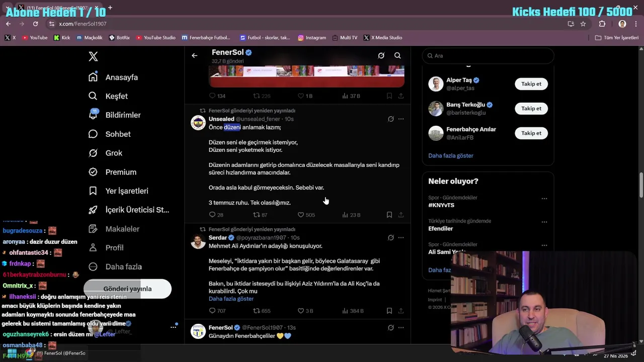
Task: Like Serdar post with 3 B likes
Action: coord(305,311)
